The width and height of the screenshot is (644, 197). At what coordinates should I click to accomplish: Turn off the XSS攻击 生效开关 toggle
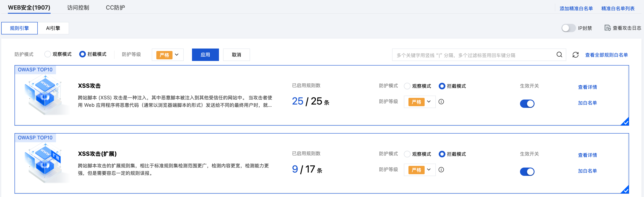point(527,103)
